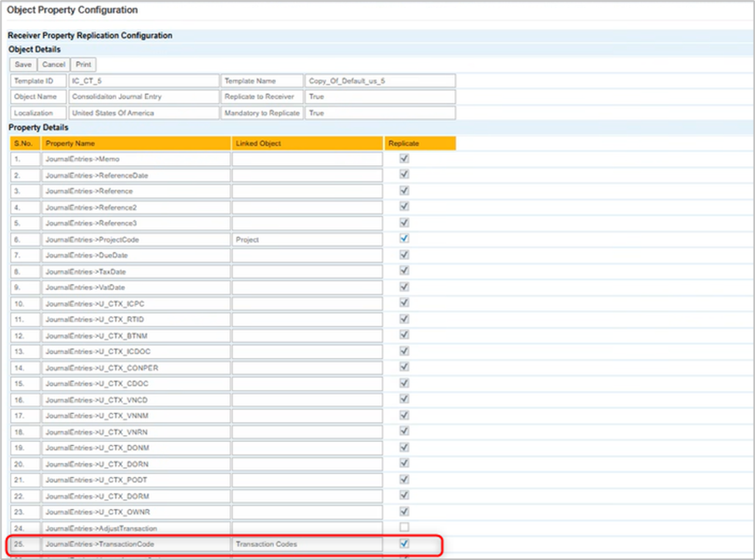Screen dimensions: 755x560
Task: Click the Localization value field
Action: pyautogui.click(x=143, y=113)
